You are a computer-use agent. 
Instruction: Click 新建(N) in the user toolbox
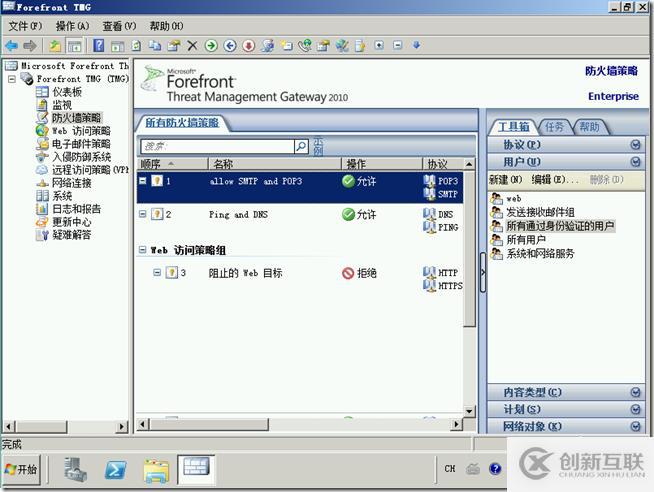(506, 180)
